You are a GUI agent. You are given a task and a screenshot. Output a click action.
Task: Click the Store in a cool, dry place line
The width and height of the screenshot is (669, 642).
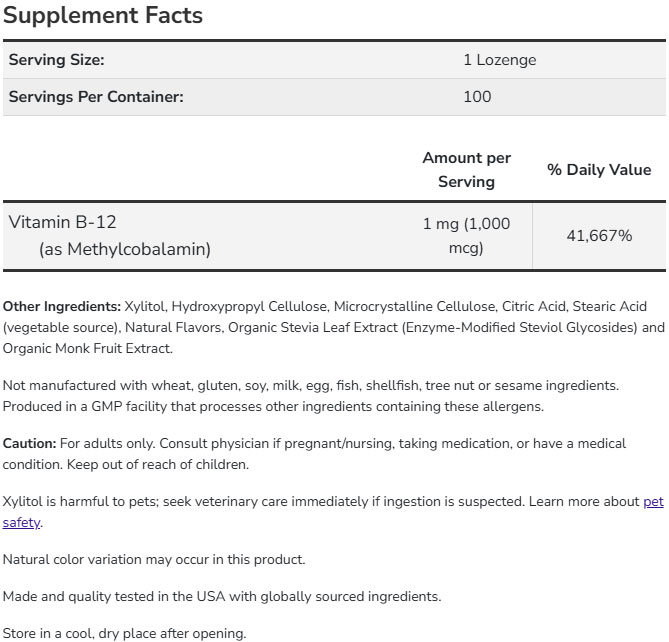tap(124, 633)
